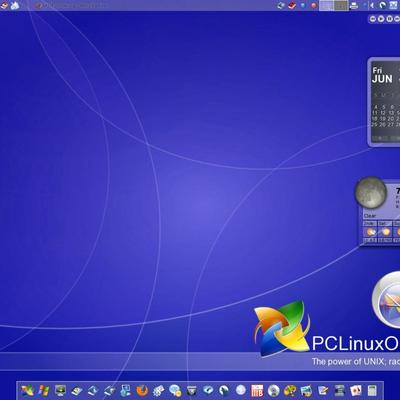400x400 pixels.
Task: Click the moon image in weather widget
Action: point(371,194)
